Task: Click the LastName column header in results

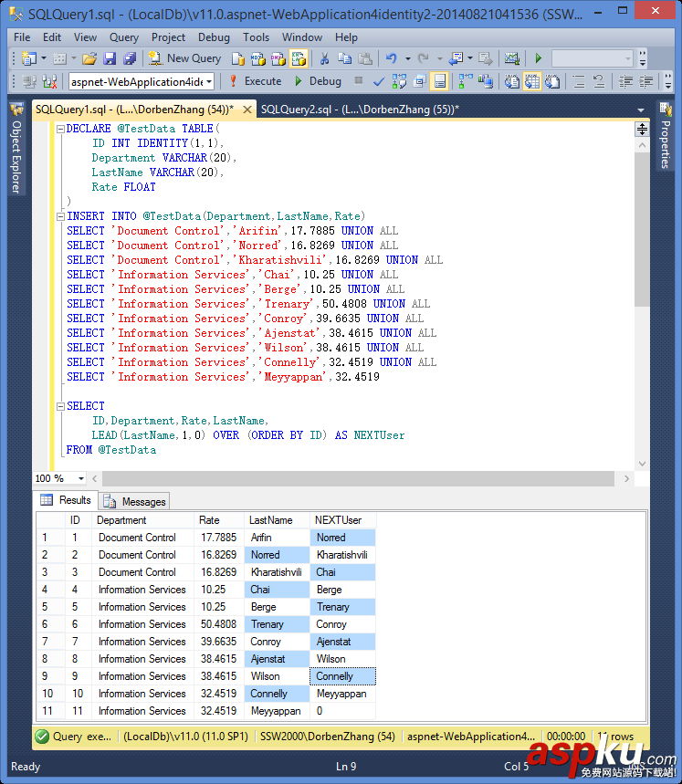Action: 271,520
